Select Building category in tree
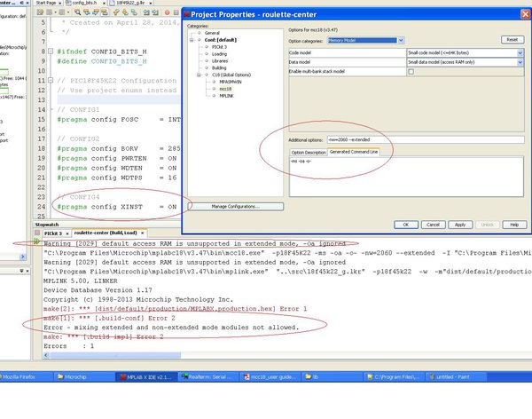 point(219,68)
